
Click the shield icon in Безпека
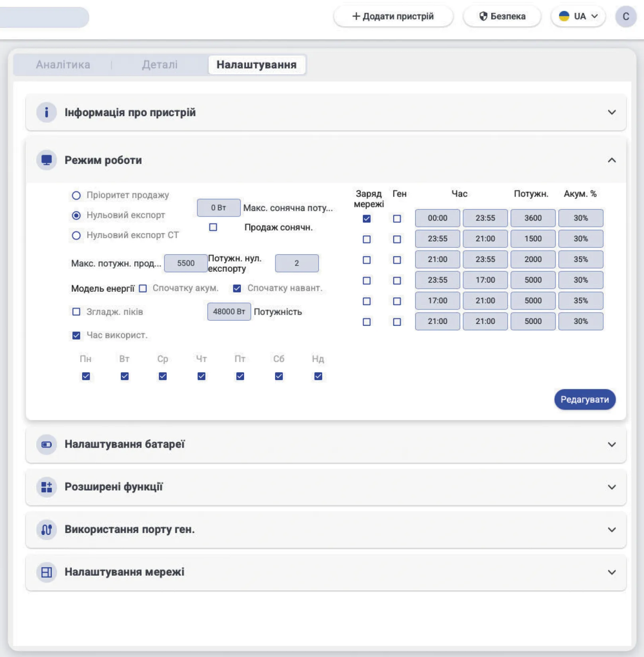point(483,16)
